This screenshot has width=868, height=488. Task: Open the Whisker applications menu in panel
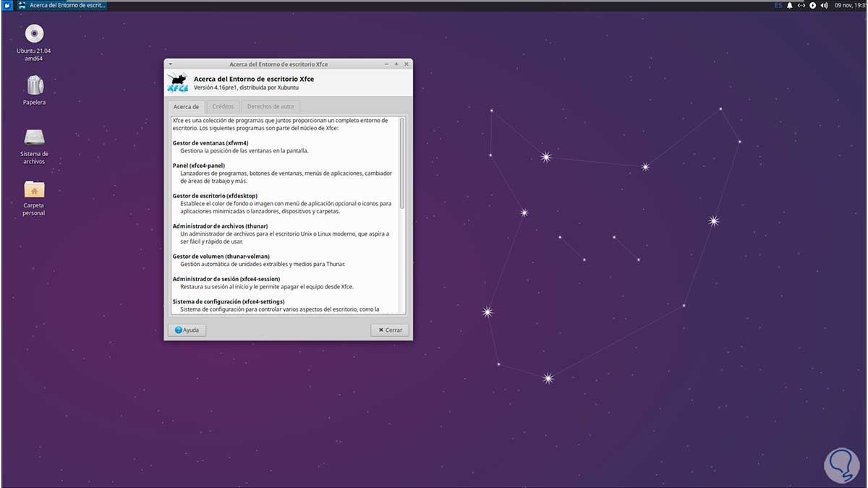(7, 5)
